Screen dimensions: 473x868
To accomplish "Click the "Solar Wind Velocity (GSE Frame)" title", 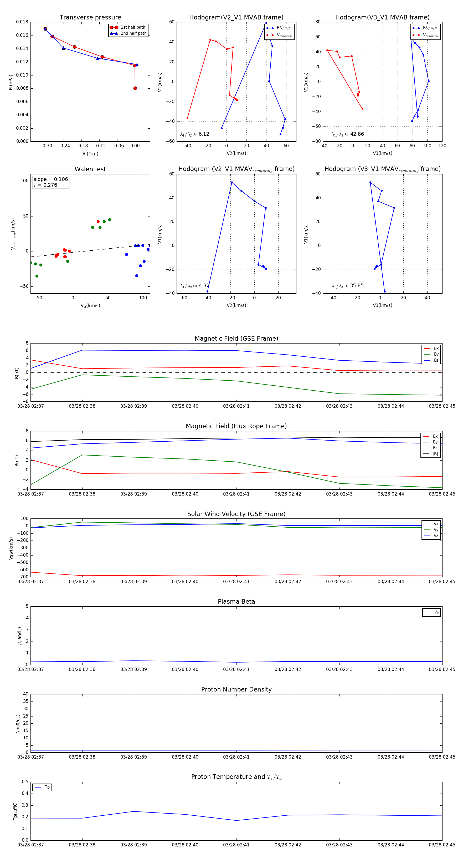I will (236, 514).
